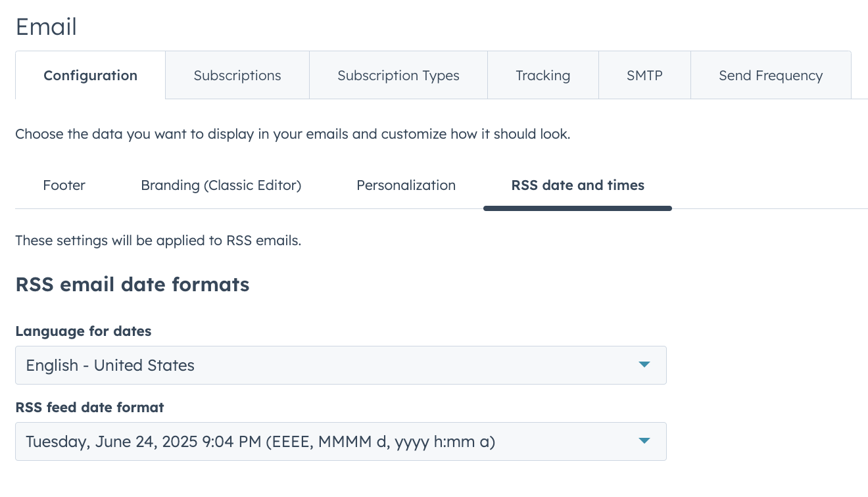Click the RSS feed date format chevron arrow
This screenshot has width=868, height=497.
pyautogui.click(x=644, y=441)
